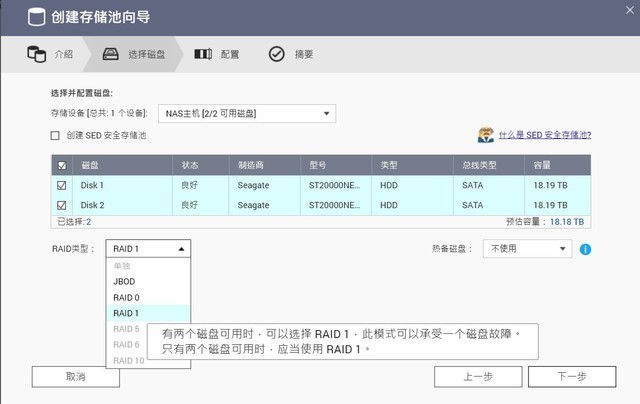640x404 pixels.
Task: Open the NAS主机 storage device dropdown
Action: pyautogui.click(x=247, y=113)
